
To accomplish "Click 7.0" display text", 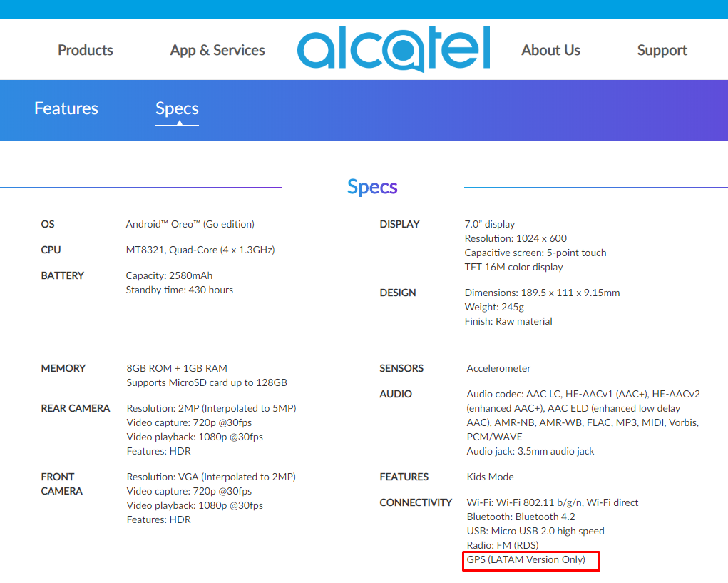I will 490,224.
